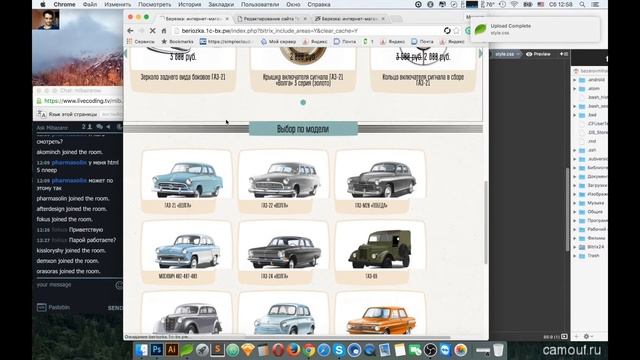Click the chat 'your message' input
The image size is (640, 360).
click(x=73, y=285)
